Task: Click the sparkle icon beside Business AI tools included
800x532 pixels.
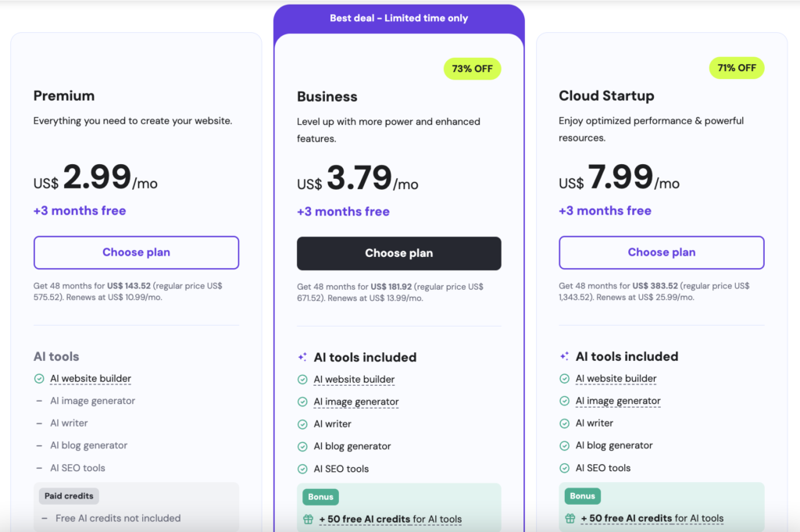Action: (302, 357)
